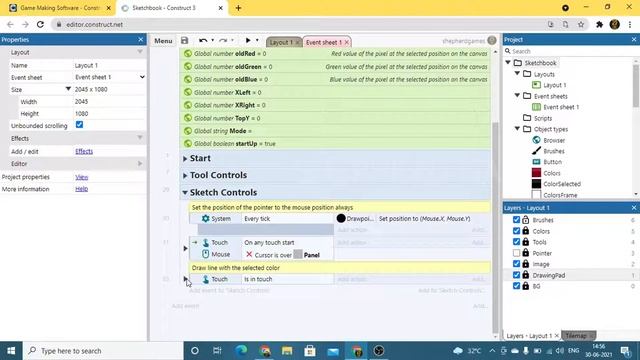Select the ColorsFrame object swatch
The image size is (640, 360).
click(536, 195)
